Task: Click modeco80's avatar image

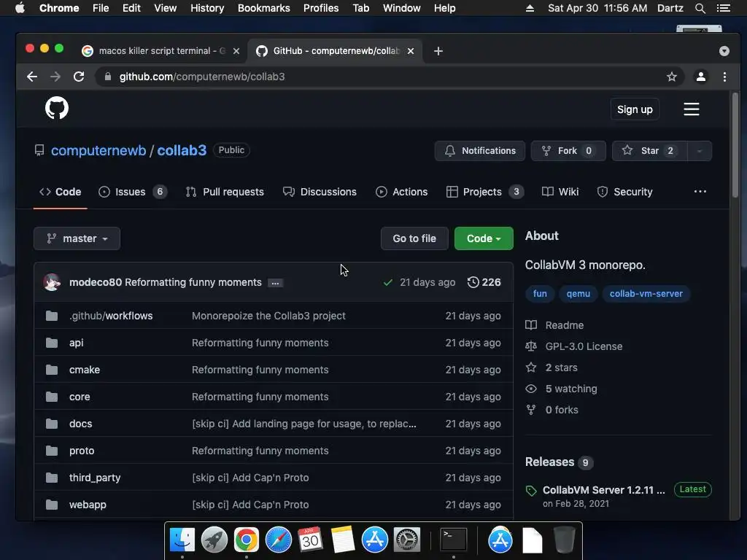Action: tap(52, 282)
